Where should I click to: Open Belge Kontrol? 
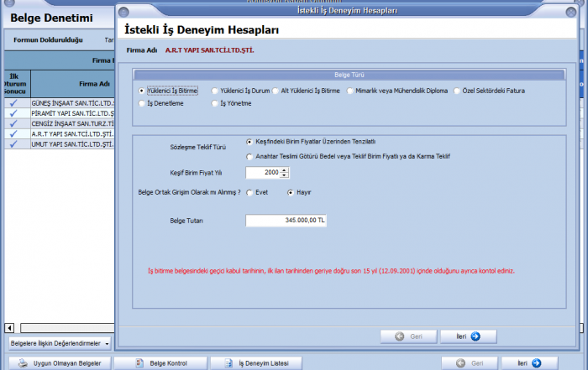point(161,363)
